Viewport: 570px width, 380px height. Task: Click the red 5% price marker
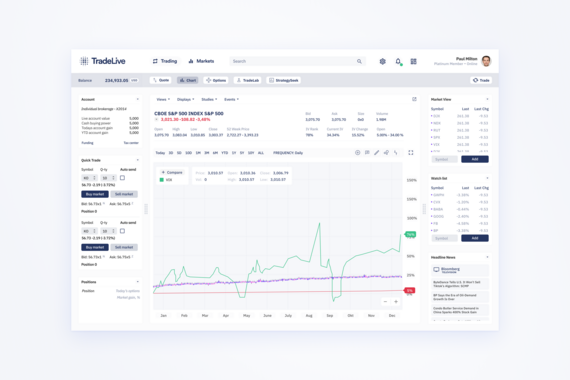point(410,291)
